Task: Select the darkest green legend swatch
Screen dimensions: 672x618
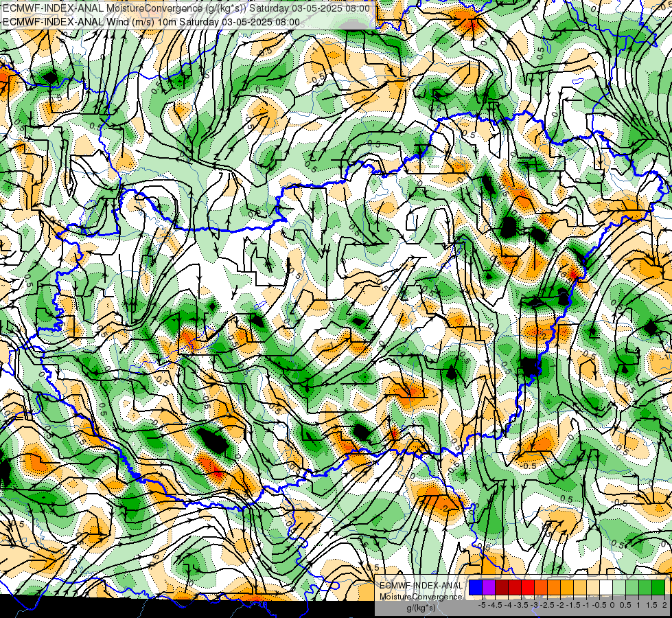Action: (658, 587)
